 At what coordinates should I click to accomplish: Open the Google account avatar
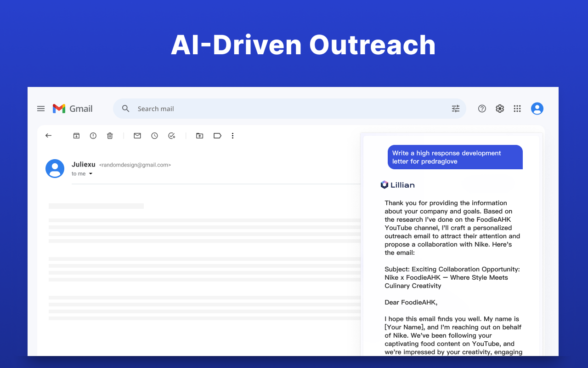pos(537,109)
